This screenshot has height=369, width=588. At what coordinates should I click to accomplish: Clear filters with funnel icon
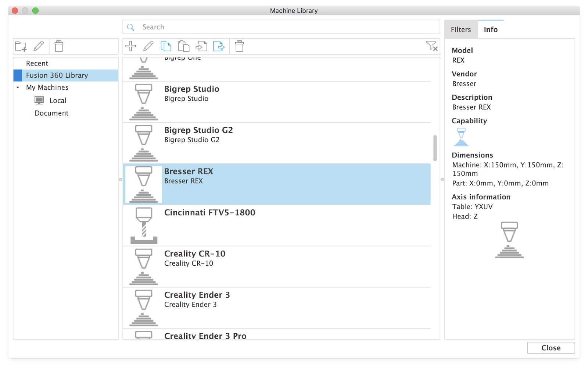tap(432, 46)
